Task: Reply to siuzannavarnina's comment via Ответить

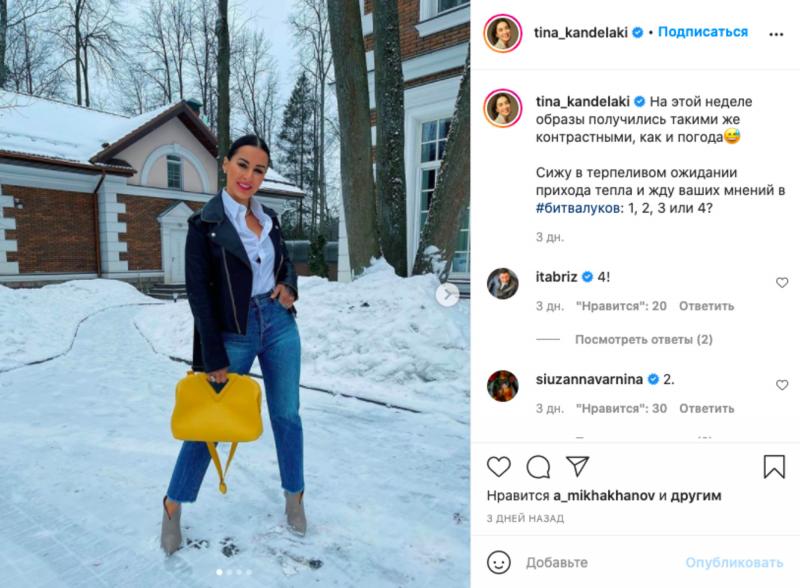Action: pyautogui.click(x=706, y=408)
